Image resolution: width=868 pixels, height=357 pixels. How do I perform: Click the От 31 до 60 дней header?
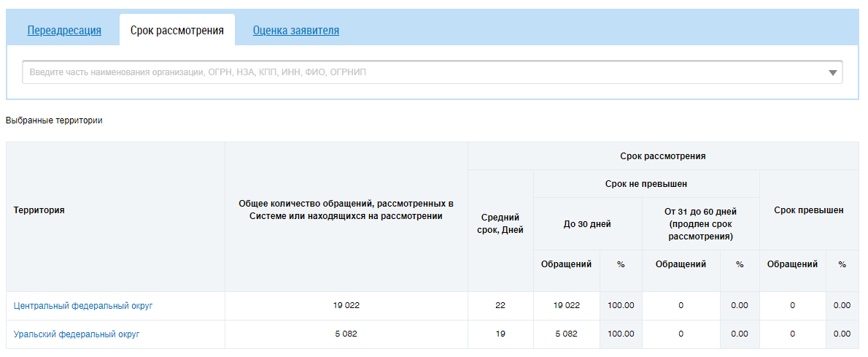pos(700,224)
